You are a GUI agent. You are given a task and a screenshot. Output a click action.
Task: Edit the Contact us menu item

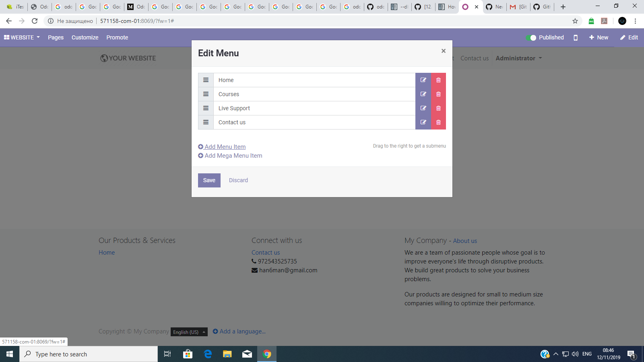tap(423, 122)
